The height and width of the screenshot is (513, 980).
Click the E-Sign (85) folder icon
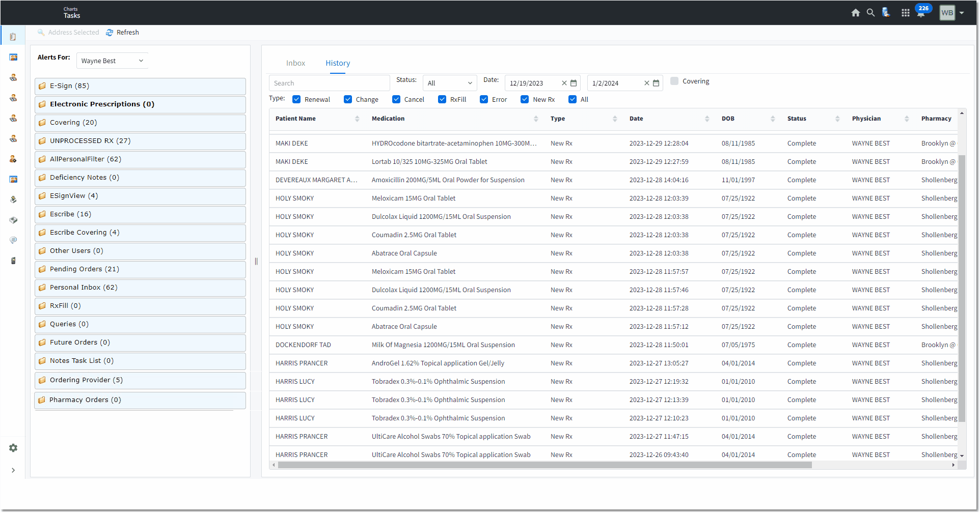click(42, 86)
